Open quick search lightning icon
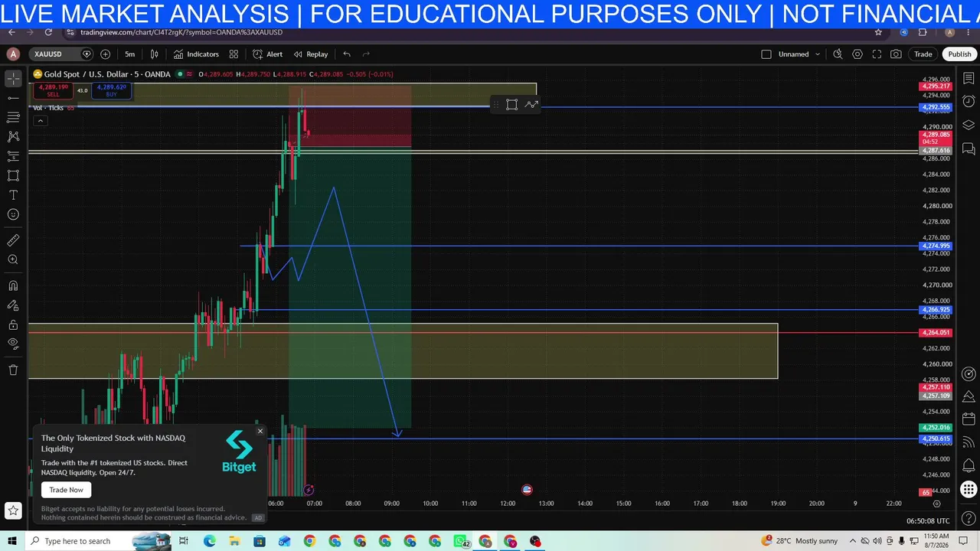980x551 pixels. [x=838, y=54]
